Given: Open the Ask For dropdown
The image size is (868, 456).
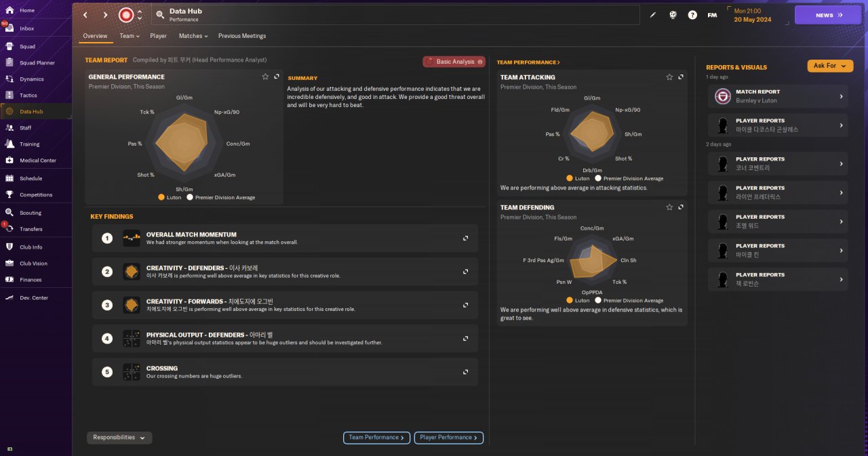Looking at the screenshot, I should click(x=830, y=66).
